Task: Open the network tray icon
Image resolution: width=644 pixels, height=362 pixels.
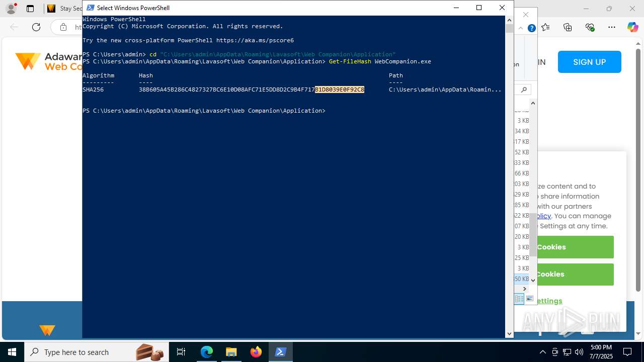Action: (x=567, y=352)
